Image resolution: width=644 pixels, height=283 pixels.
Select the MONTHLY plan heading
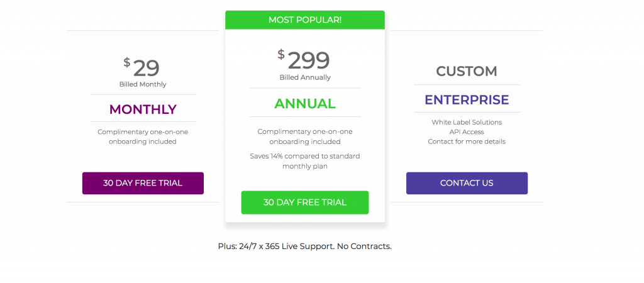click(143, 109)
